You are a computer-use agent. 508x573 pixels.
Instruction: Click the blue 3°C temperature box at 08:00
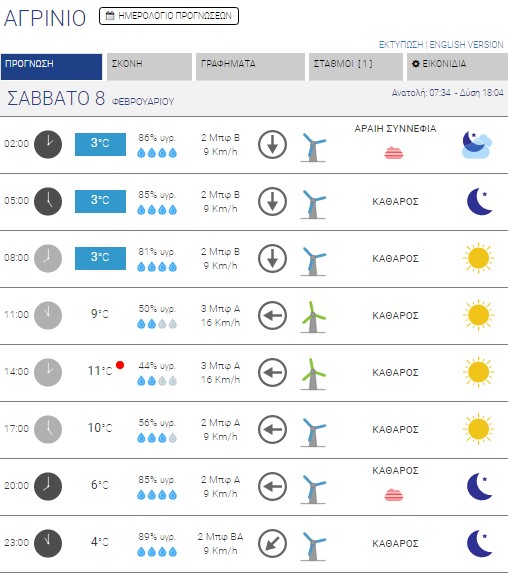pos(101,258)
